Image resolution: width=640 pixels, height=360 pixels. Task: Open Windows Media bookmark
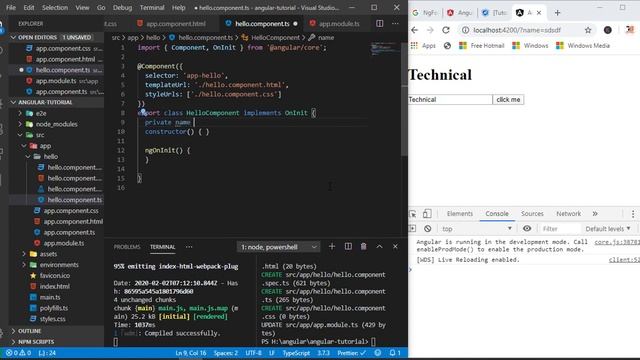click(x=582, y=46)
